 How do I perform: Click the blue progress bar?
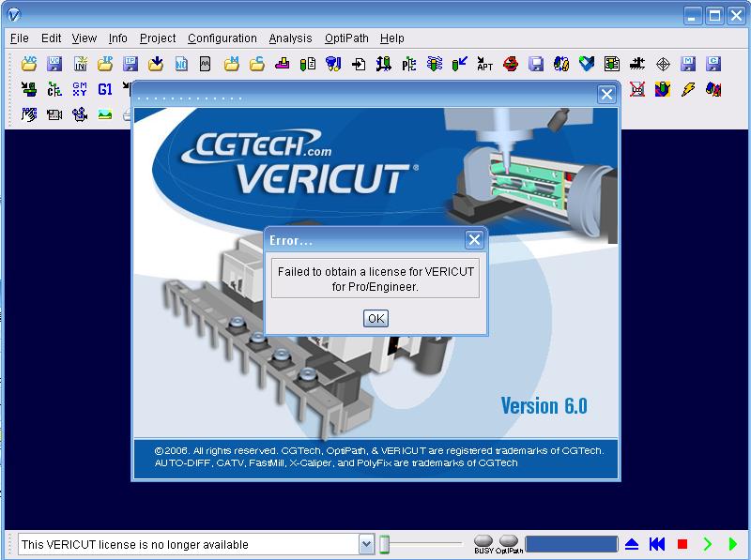coord(572,544)
